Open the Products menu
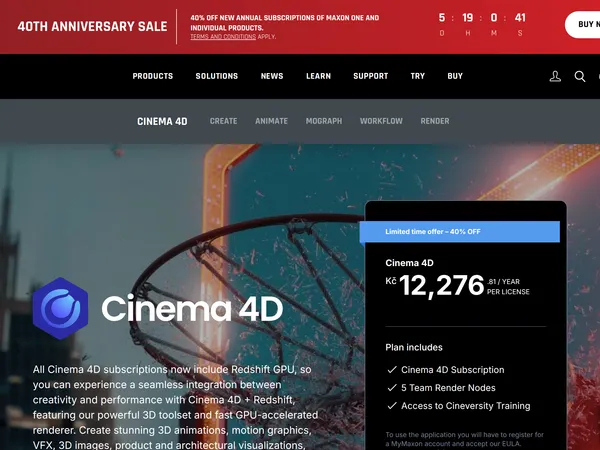Viewport: 600px width, 450px height. pos(153,76)
